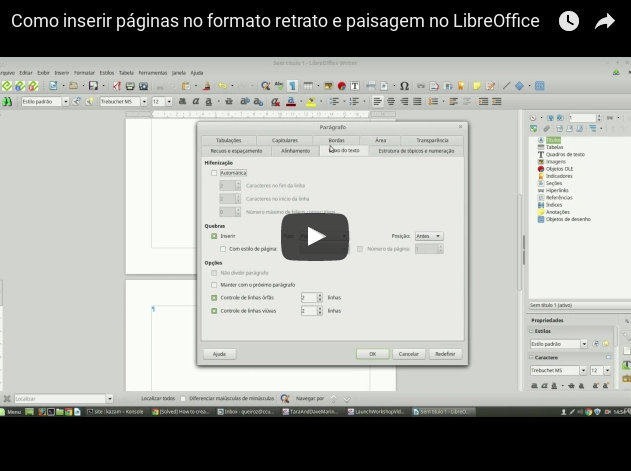This screenshot has width=631, height=471.
Task: Click the Insert Table grid icon
Action: click(x=308, y=86)
